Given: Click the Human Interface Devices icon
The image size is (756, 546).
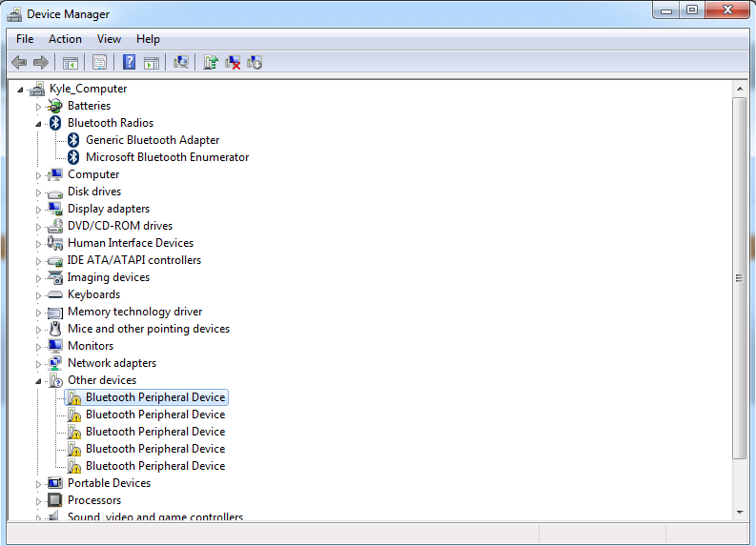Looking at the screenshot, I should (55, 243).
